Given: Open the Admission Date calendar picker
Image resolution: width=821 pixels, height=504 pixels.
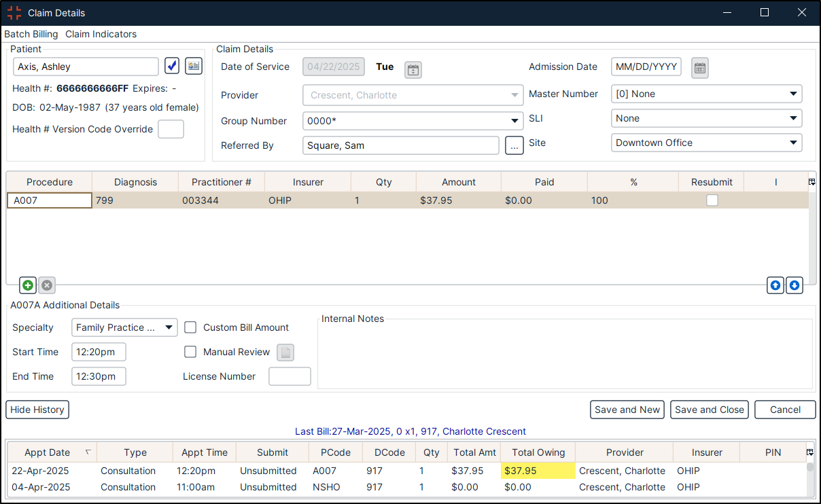Looking at the screenshot, I should (x=700, y=67).
